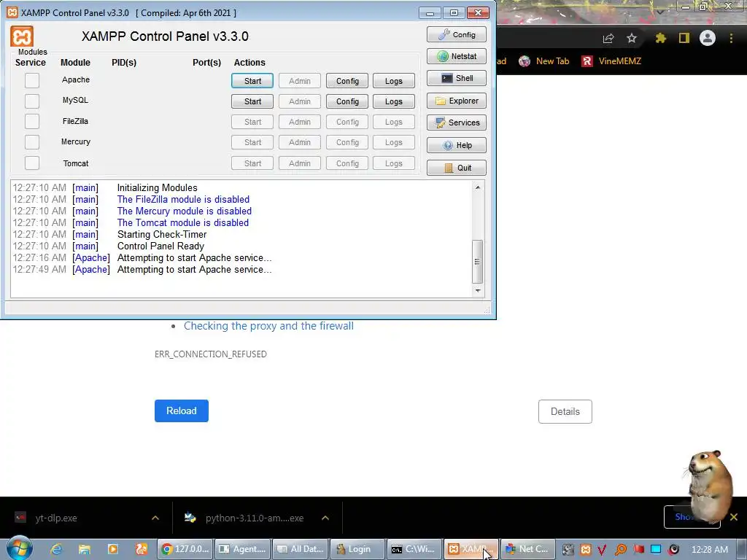
Task: Expand options for the yt-dlp.exe download
Action: point(155,518)
